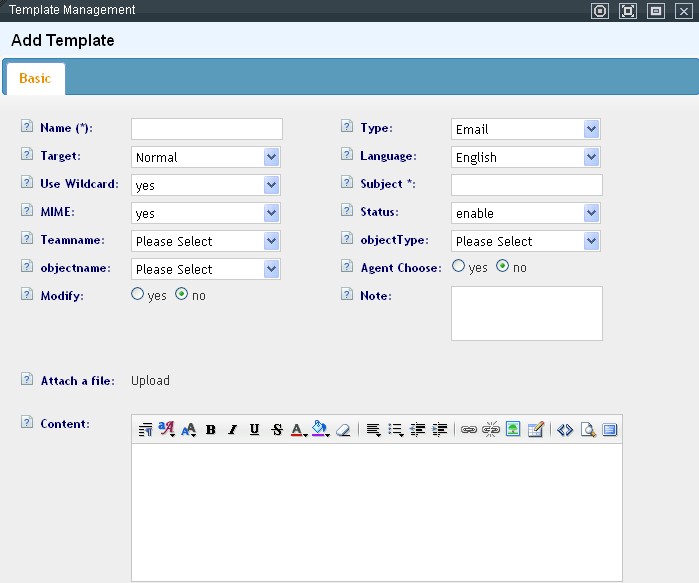This screenshot has width=699, height=583.
Task: Toggle bold formatting in content editor
Action: coord(211,430)
